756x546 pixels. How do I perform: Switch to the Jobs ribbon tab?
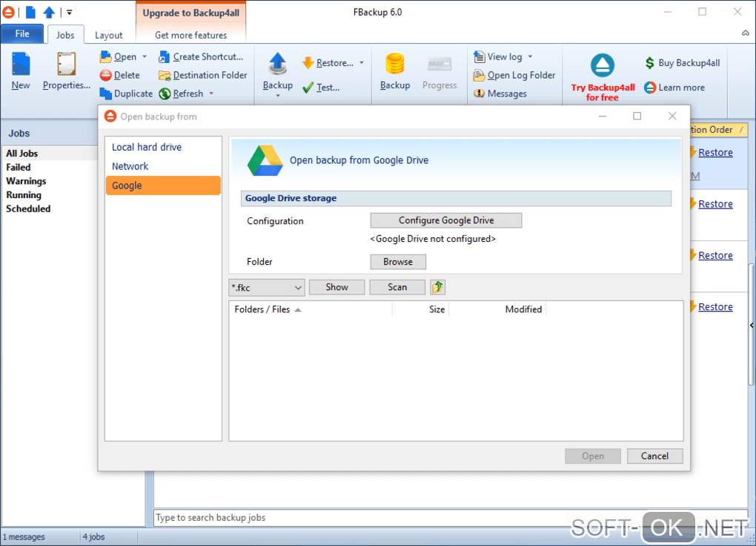click(65, 35)
